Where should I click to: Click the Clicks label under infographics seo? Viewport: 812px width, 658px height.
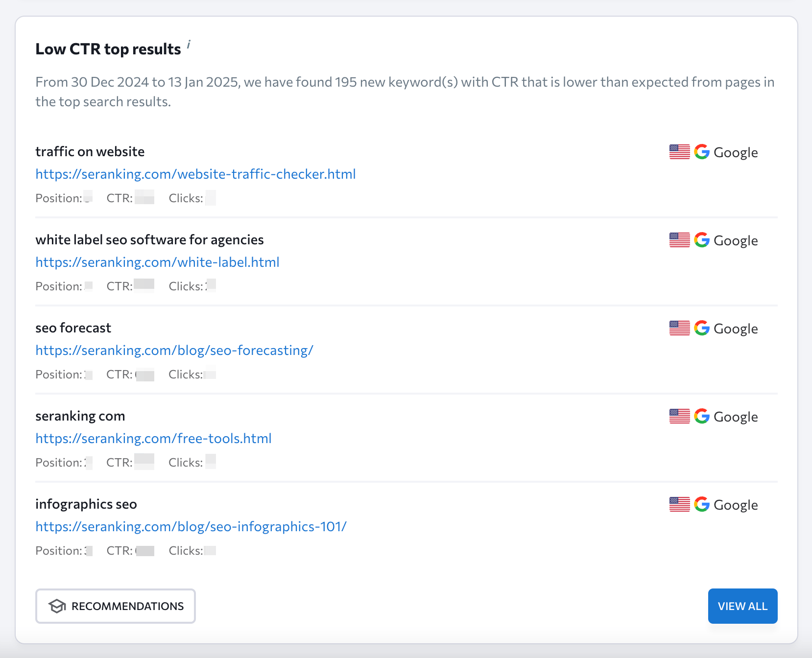click(x=186, y=551)
